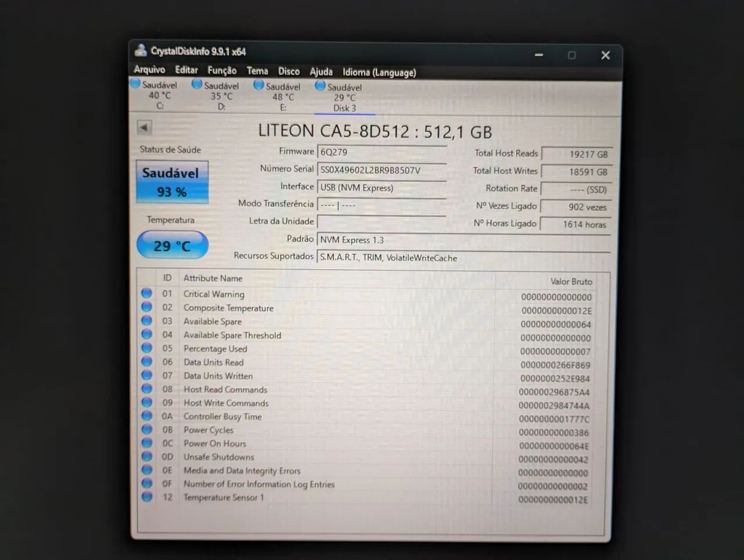This screenshot has height=560, width=744.
Task: Maximize the CrystalDiskInfo window
Action: (x=571, y=55)
